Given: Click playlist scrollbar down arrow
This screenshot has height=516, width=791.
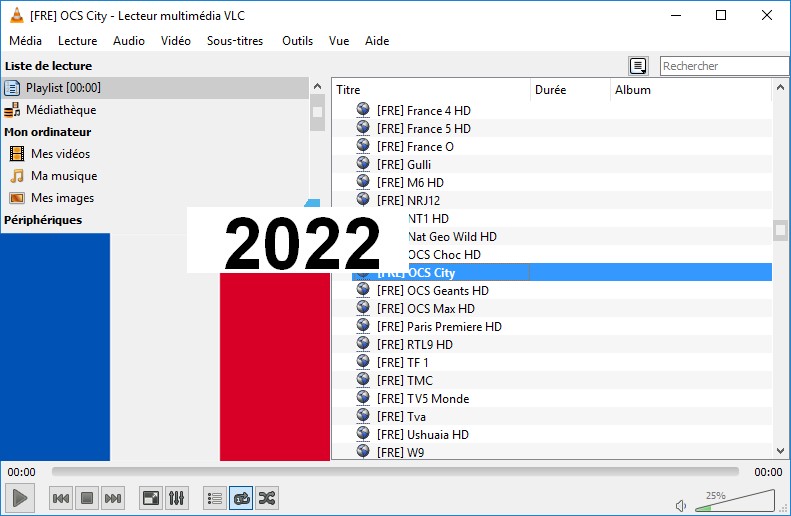Looking at the screenshot, I should 780,451.
